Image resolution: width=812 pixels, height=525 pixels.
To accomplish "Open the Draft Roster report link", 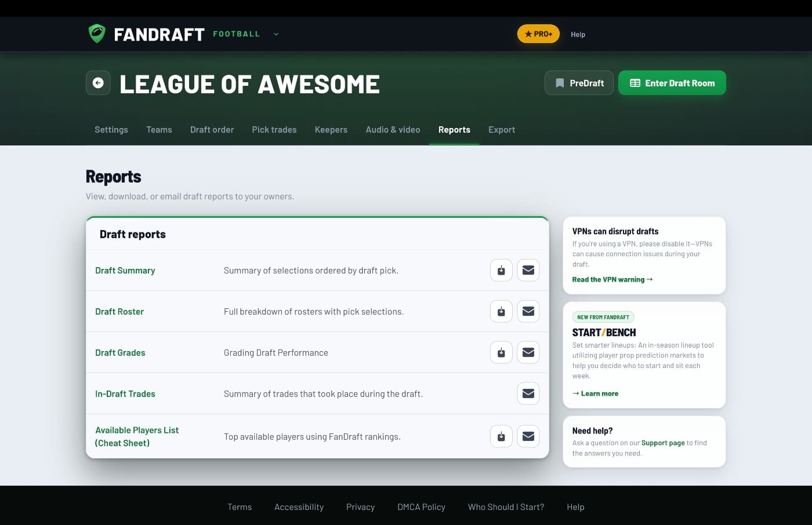I will [119, 312].
